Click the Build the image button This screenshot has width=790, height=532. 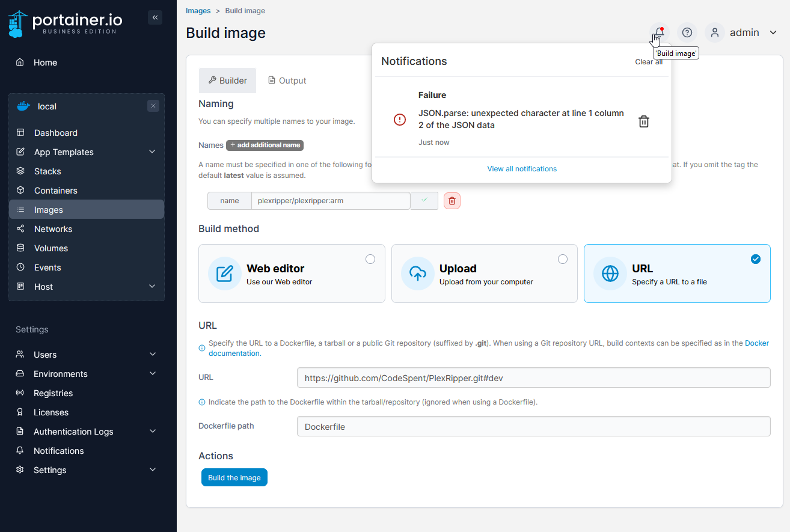234,477
